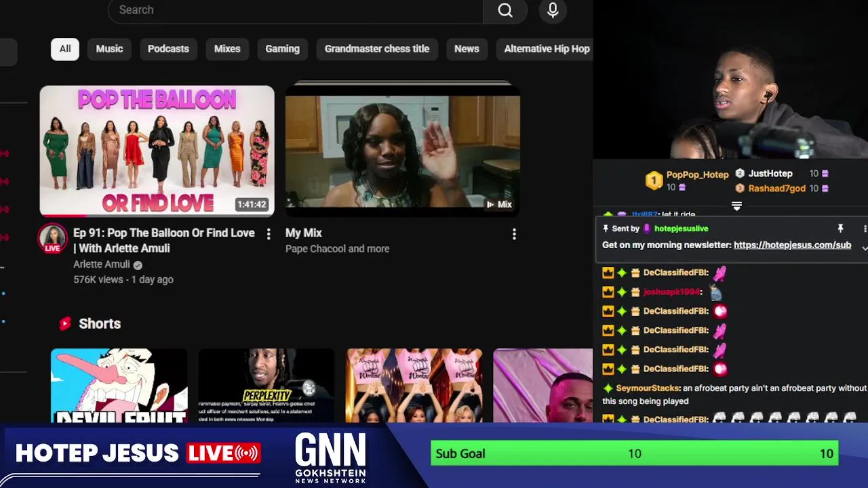Click the text Pape Chacool and more
868x488 pixels.
tap(337, 249)
